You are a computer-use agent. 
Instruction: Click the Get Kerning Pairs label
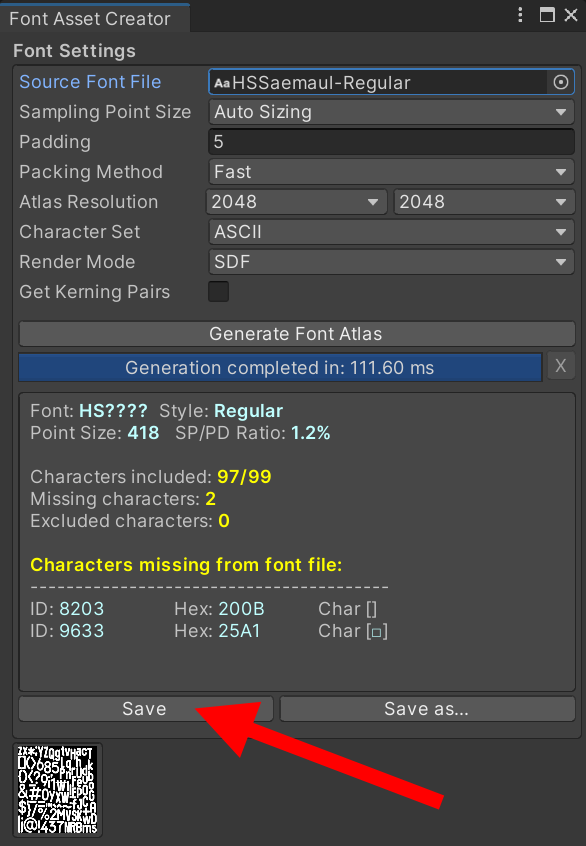[95, 292]
